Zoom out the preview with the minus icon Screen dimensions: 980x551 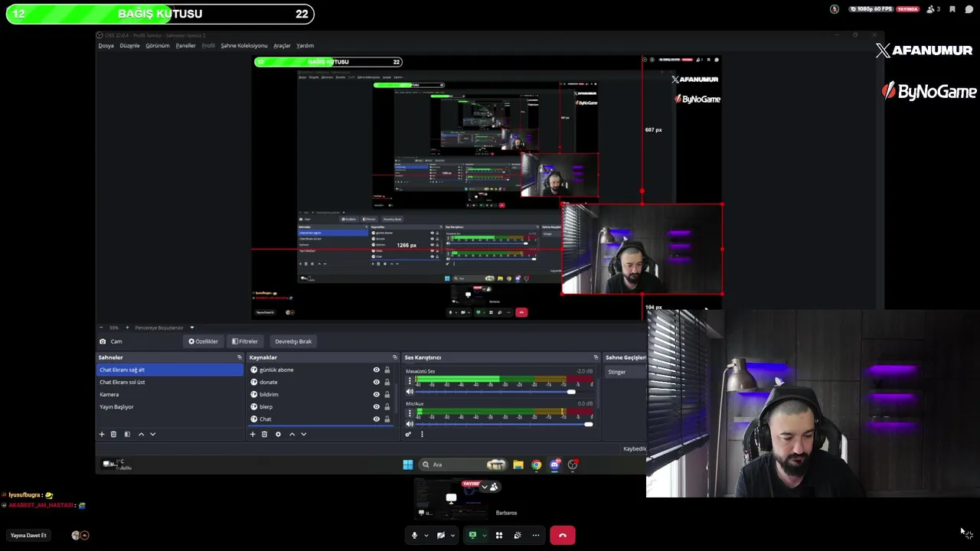[101, 328]
